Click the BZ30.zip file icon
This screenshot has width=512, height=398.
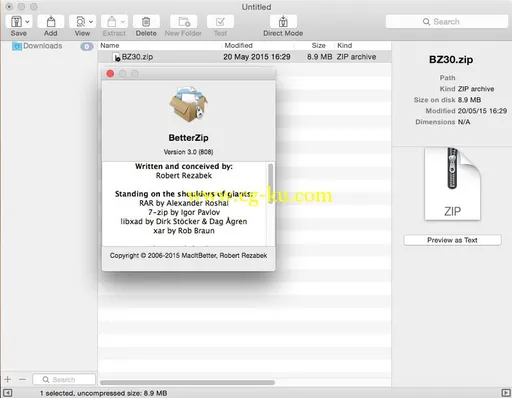tap(117, 57)
